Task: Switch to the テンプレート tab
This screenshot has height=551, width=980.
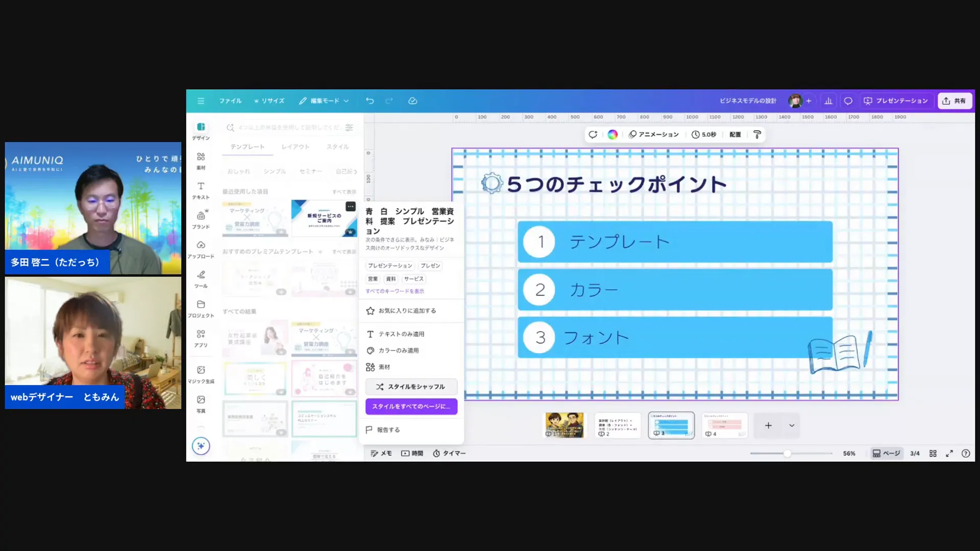Action: [x=248, y=147]
